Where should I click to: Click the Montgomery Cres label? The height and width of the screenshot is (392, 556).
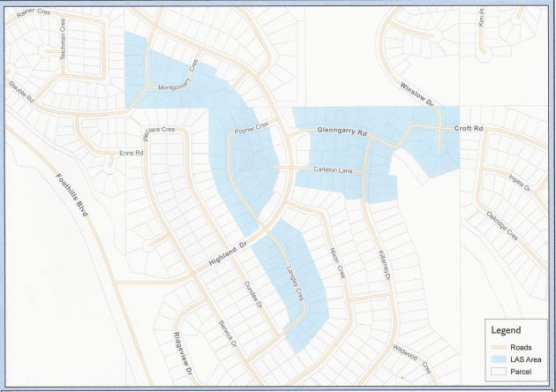178,80
